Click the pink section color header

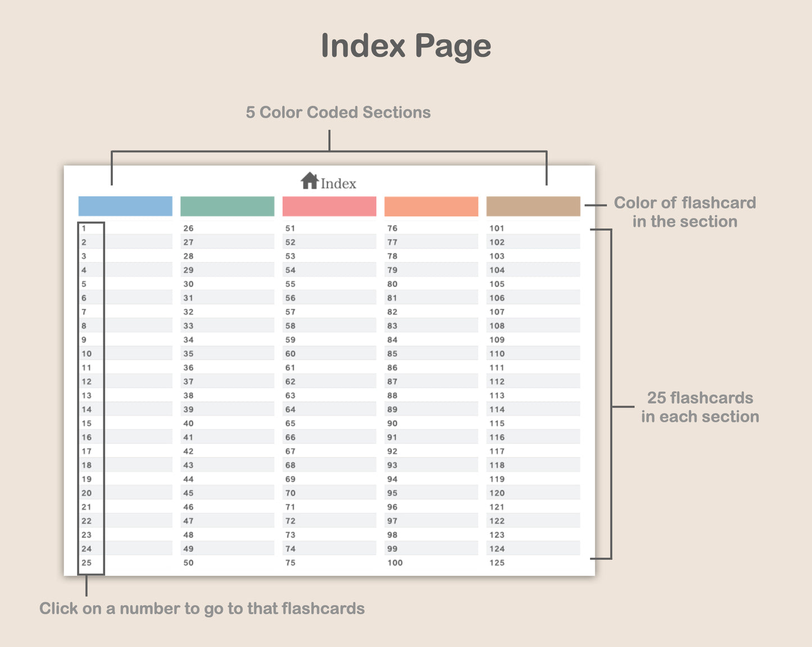329,206
